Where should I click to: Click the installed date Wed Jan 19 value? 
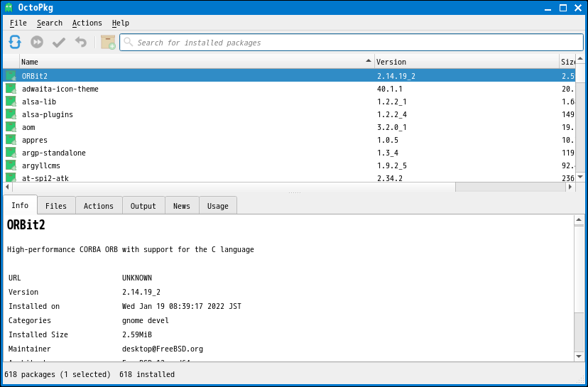point(182,306)
